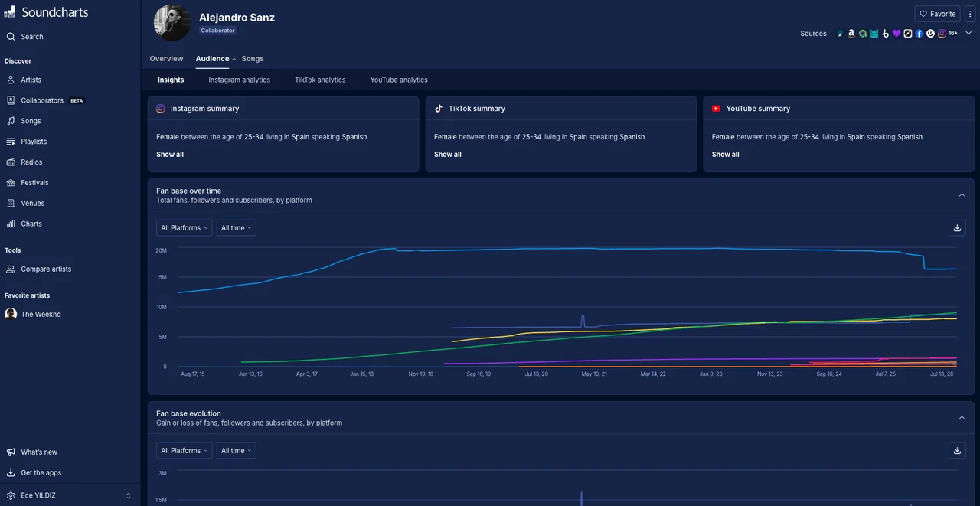The height and width of the screenshot is (506, 980).
Task: Select the Audience tab
Action: tap(212, 59)
